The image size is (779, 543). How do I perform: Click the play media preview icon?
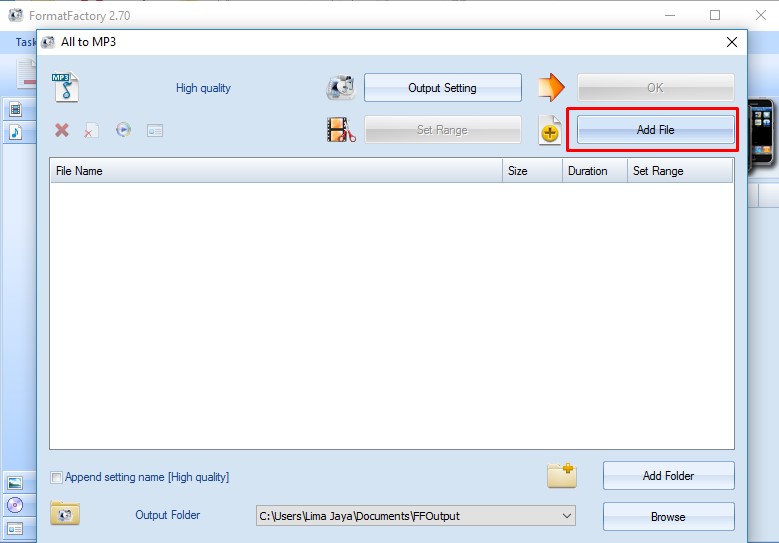(123, 130)
